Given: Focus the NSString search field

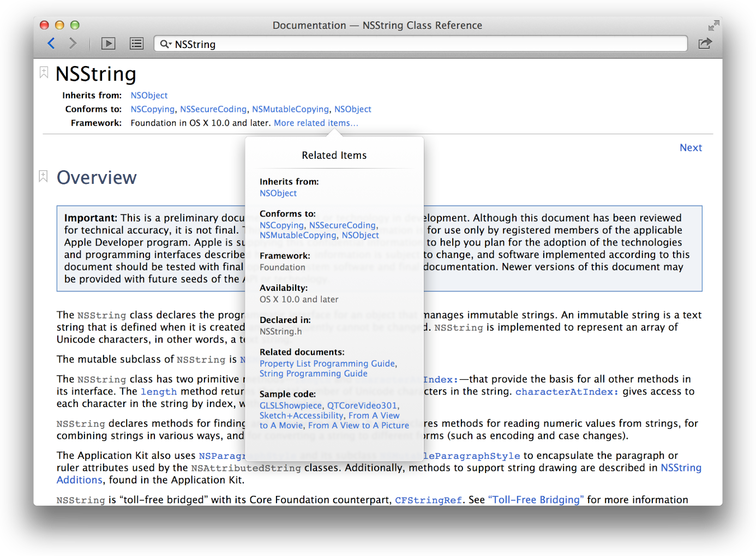Looking at the screenshot, I should click(421, 44).
